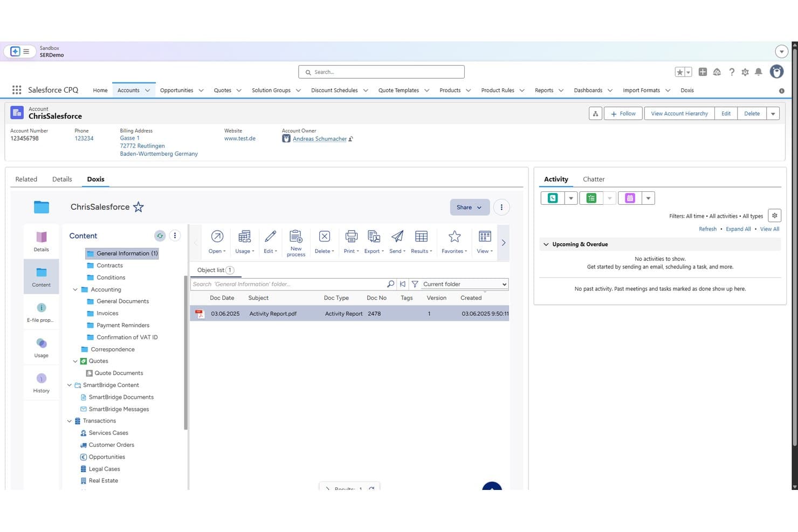Open the notifications bell

759,72
